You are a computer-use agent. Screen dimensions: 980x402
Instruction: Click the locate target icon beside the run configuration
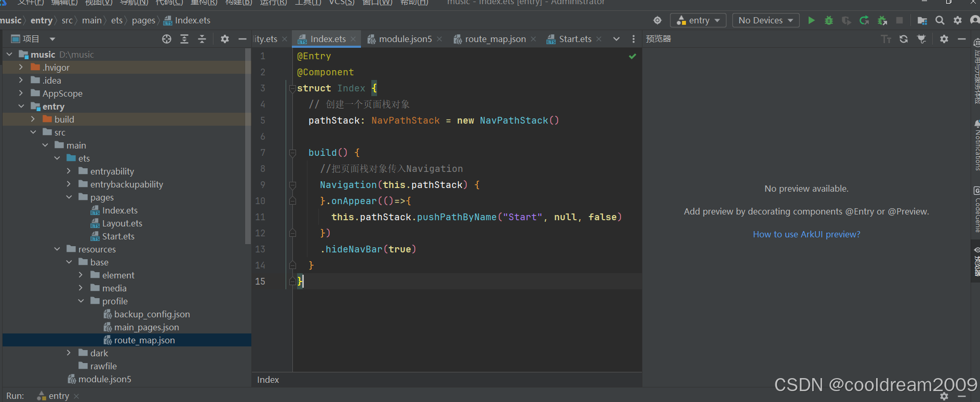click(x=657, y=20)
